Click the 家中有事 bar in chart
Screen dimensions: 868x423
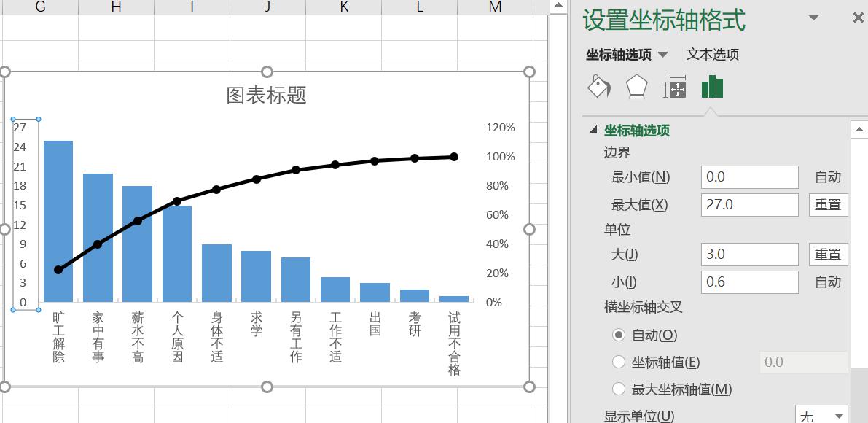(x=98, y=238)
